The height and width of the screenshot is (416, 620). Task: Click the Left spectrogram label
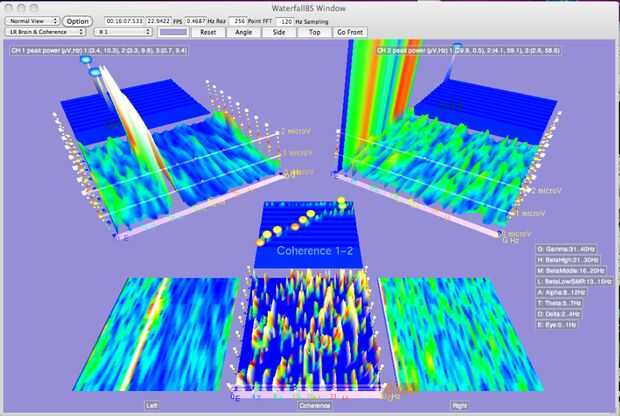[152, 405]
